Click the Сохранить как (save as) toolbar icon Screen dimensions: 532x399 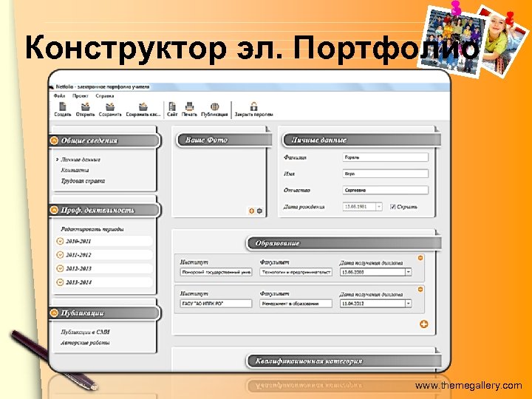[x=143, y=106]
